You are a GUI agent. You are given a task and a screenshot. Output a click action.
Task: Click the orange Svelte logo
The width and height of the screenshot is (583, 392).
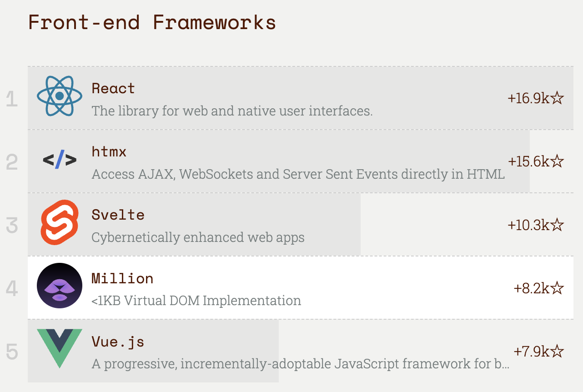click(x=60, y=222)
